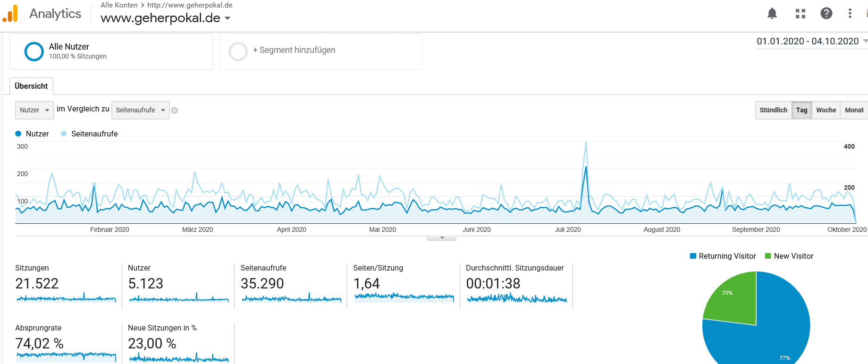The width and height of the screenshot is (868, 364).
Task: Open the date range picker 01.01.2020 - 04.10.2020
Action: (x=811, y=41)
